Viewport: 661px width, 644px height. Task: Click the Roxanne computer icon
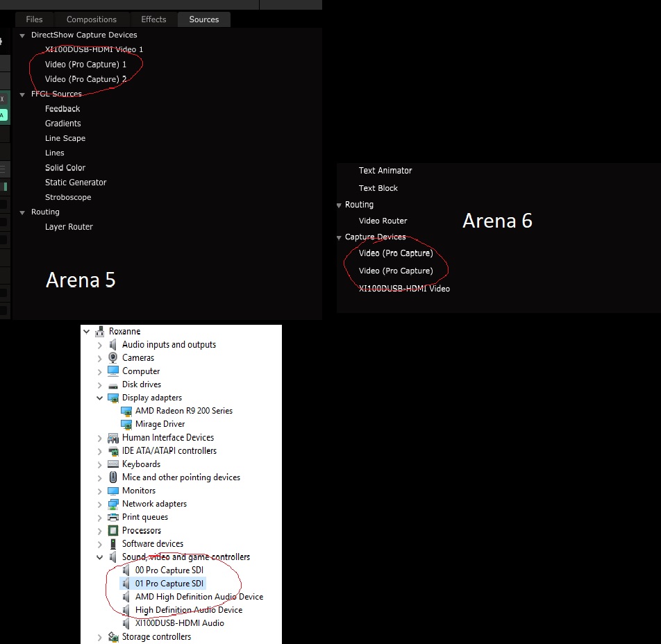click(100, 332)
